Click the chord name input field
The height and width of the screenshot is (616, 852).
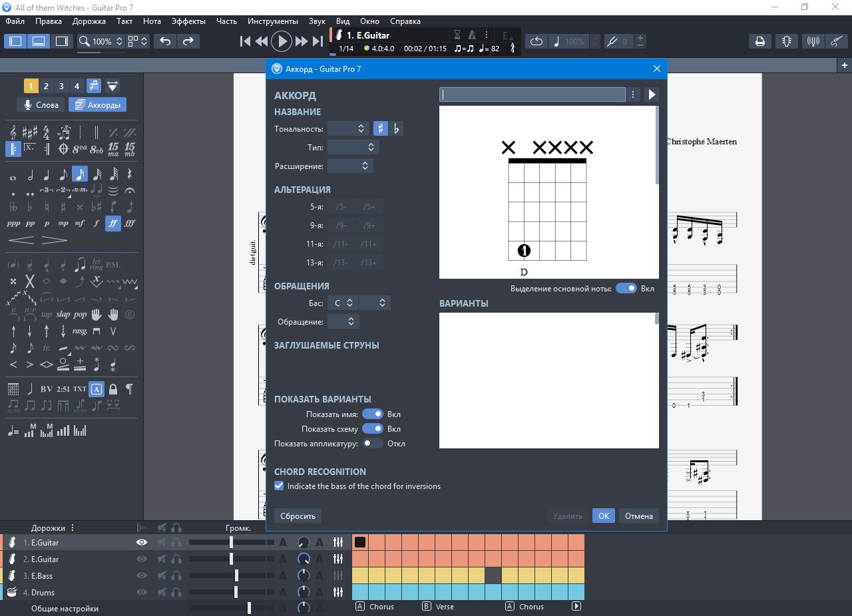point(532,94)
